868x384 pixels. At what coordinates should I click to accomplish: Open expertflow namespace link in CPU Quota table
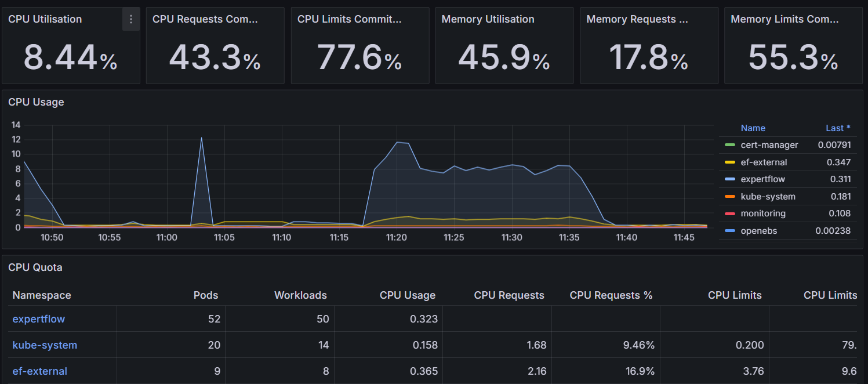click(39, 319)
